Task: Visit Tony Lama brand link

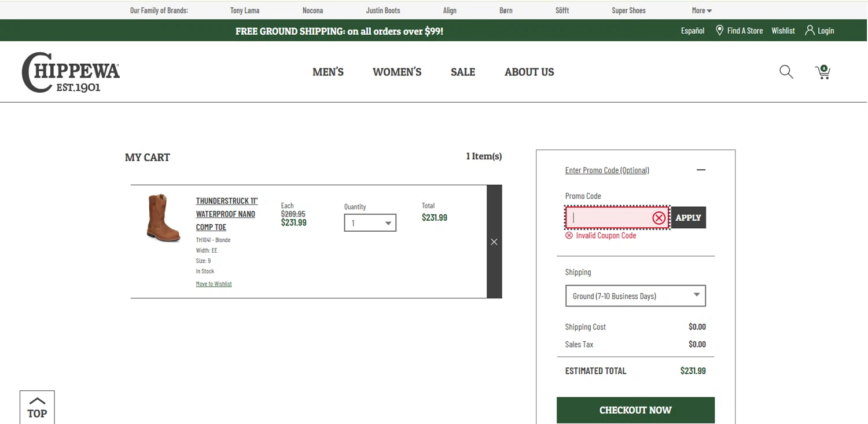Action: (245, 10)
